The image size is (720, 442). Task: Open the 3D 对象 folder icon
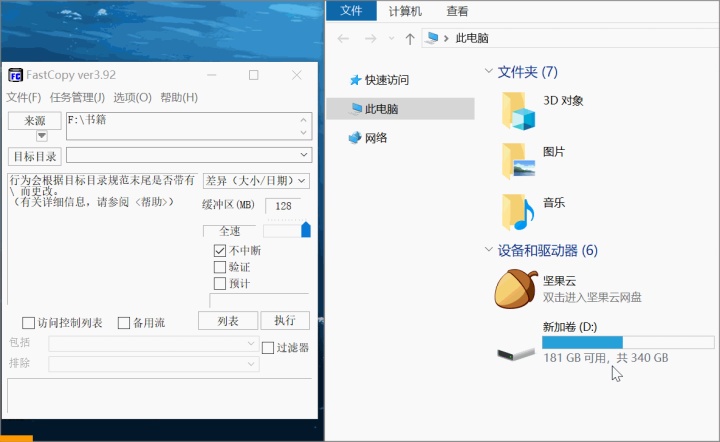coord(518,109)
